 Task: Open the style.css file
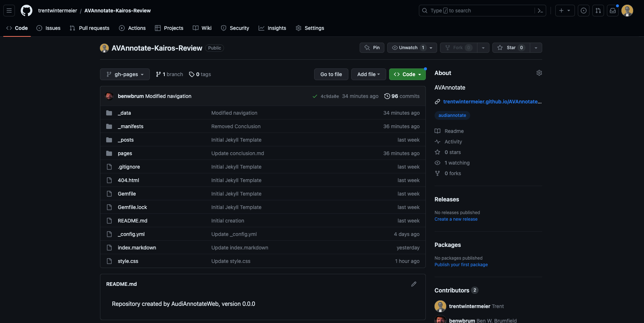[x=128, y=261]
